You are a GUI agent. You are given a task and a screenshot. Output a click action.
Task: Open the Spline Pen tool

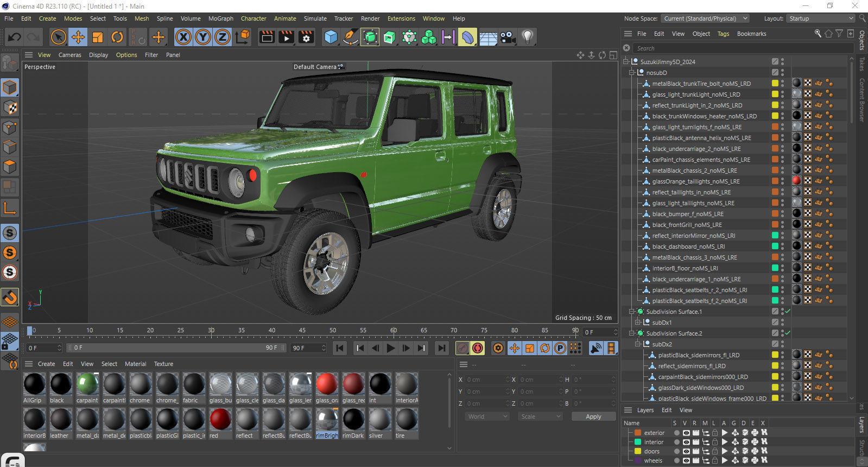coord(351,37)
